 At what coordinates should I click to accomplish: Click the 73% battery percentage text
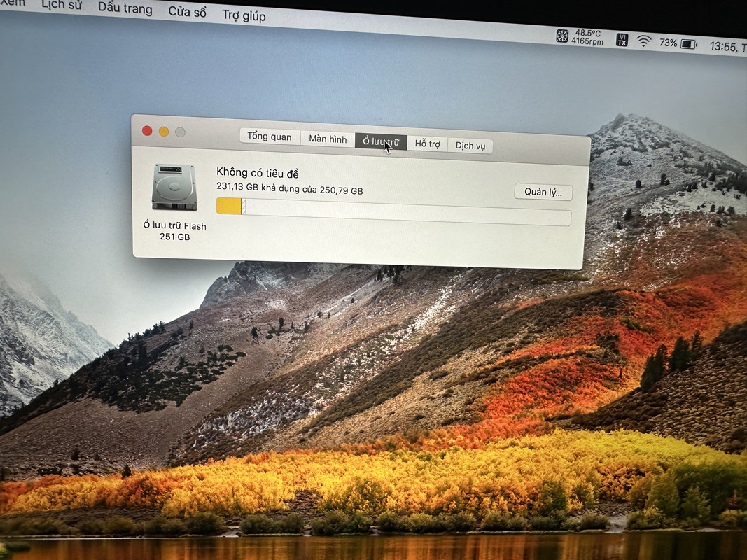[668, 43]
